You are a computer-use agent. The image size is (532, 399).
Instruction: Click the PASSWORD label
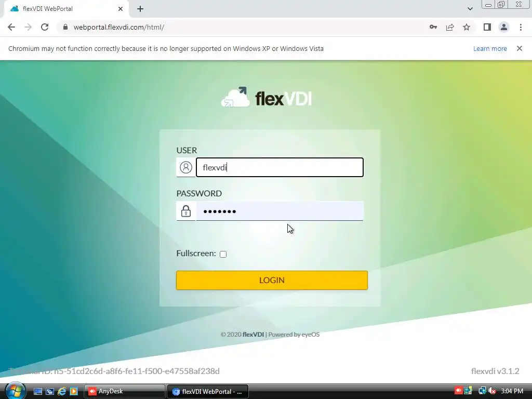(x=199, y=193)
